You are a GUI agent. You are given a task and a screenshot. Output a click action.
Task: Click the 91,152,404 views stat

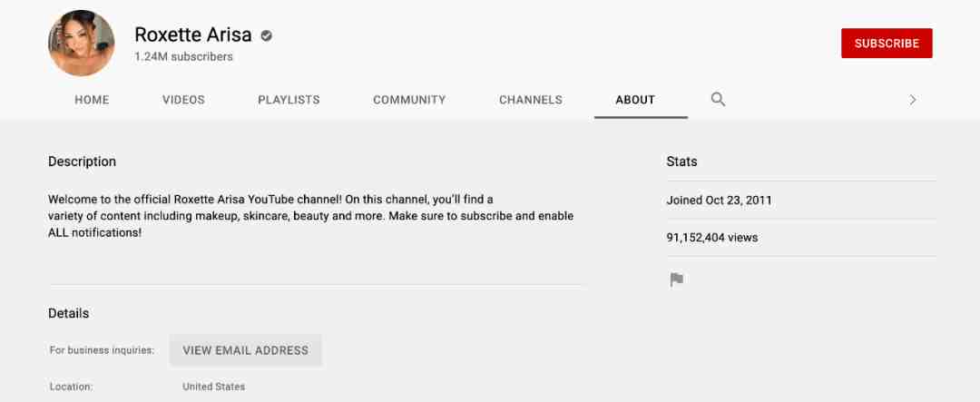tap(712, 238)
